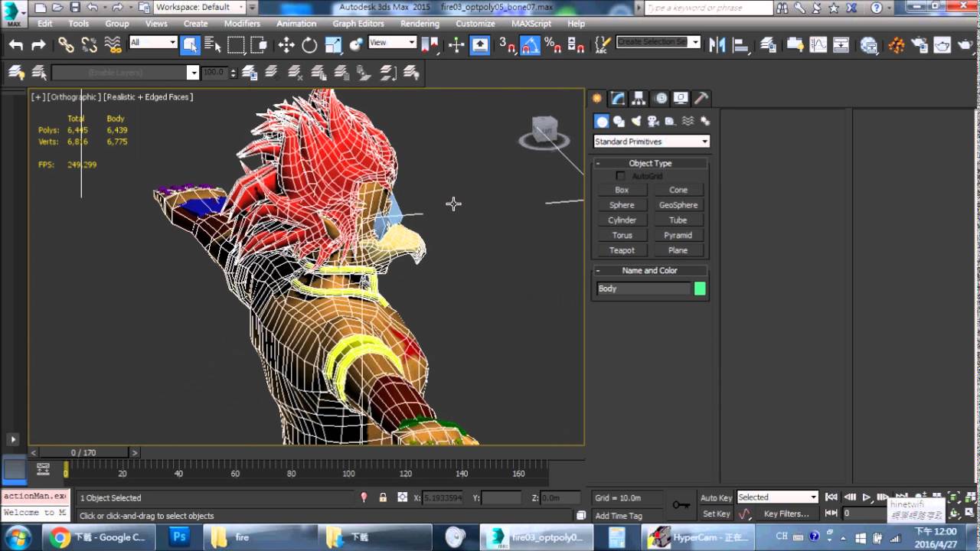Open the reference coordinate View dropdown
Screen dimensions: 980x551
point(392,42)
